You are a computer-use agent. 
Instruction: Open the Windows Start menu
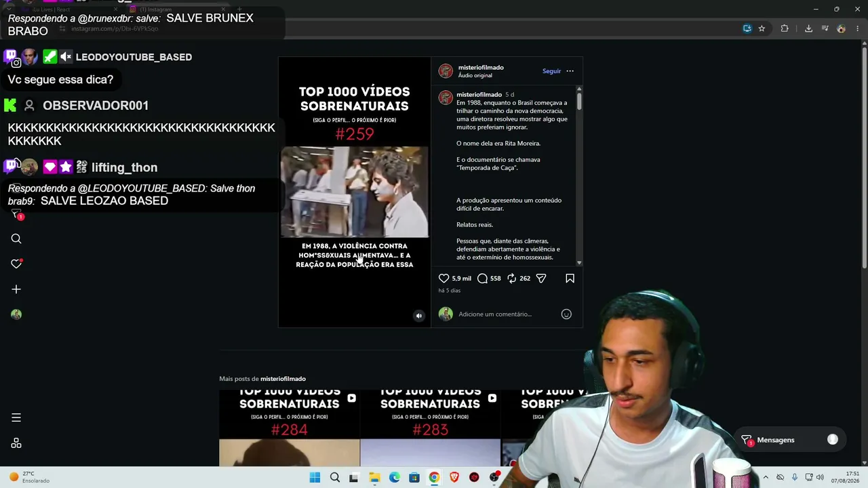tap(315, 478)
